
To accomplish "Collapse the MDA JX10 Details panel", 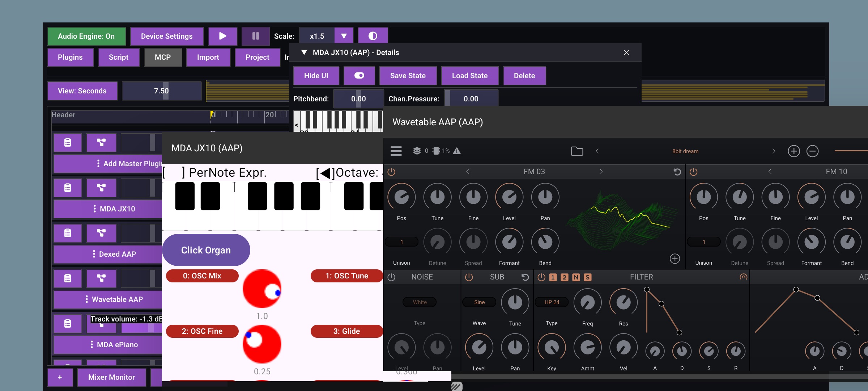I will coord(304,52).
